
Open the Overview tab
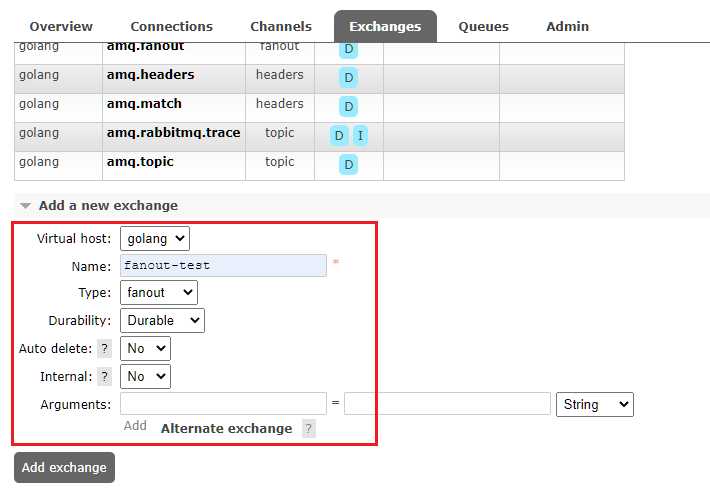tap(61, 26)
